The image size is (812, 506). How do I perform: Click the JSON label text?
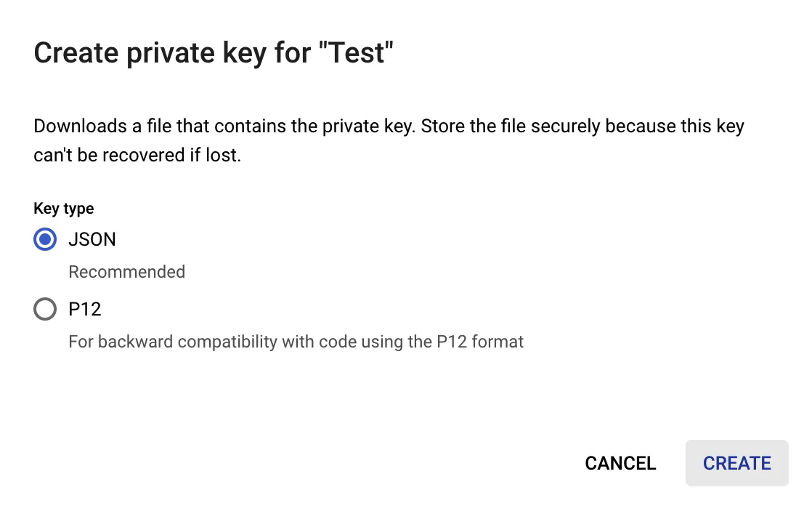92,239
